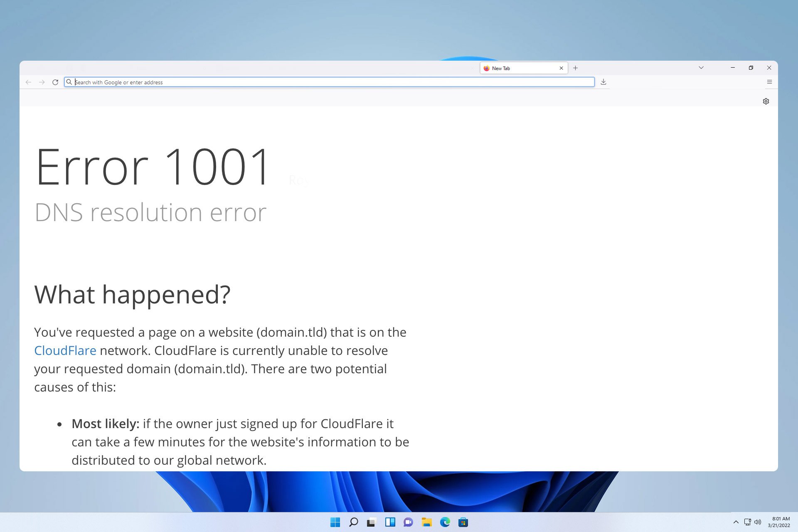Open the clock showing 8:01 AM
798x532 pixels.
point(779,522)
